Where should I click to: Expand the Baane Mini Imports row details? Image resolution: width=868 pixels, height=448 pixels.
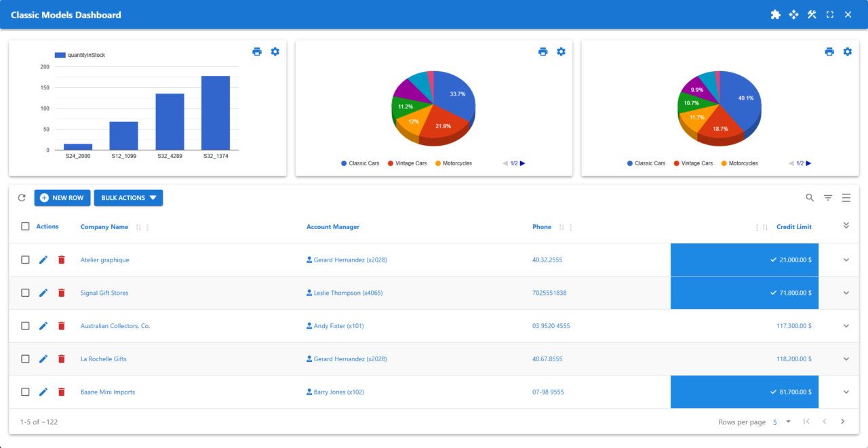[x=846, y=392]
